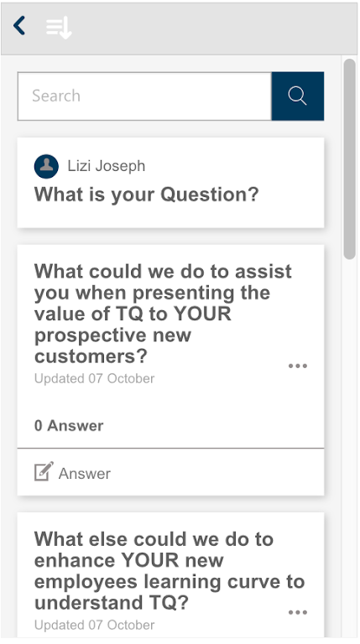Screen dimensions: 360x644
Task: Click the Answer label under first question
Action: (85, 474)
